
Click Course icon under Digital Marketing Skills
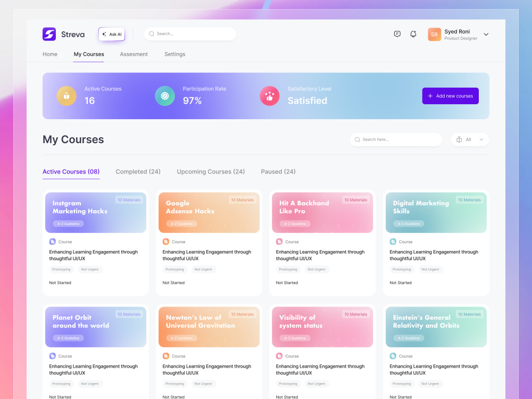(x=393, y=242)
